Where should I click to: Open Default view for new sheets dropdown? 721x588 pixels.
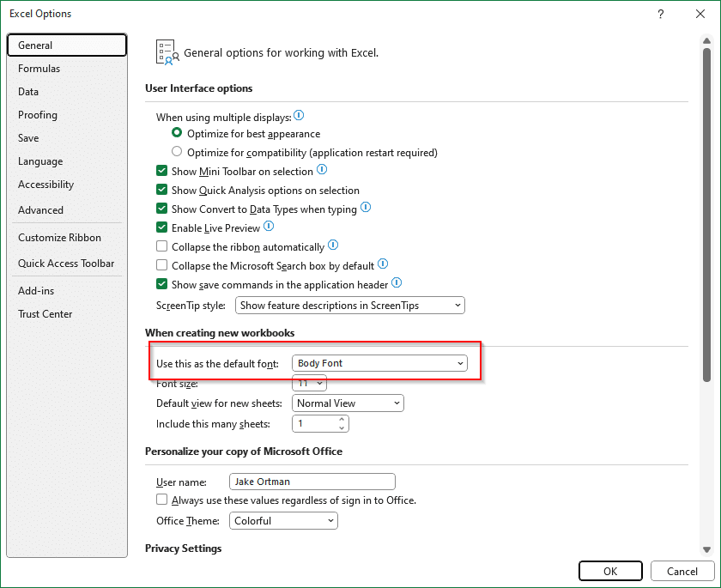coord(348,403)
